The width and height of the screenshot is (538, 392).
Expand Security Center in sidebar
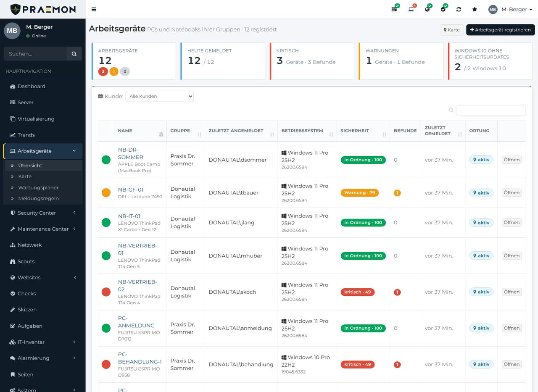pos(43,213)
